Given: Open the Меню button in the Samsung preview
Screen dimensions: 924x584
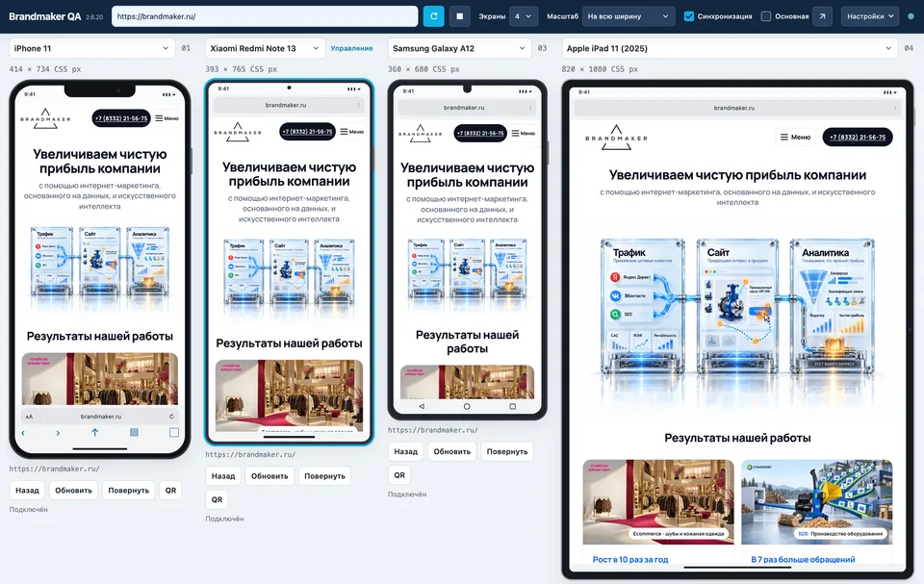Looking at the screenshot, I should [524, 133].
